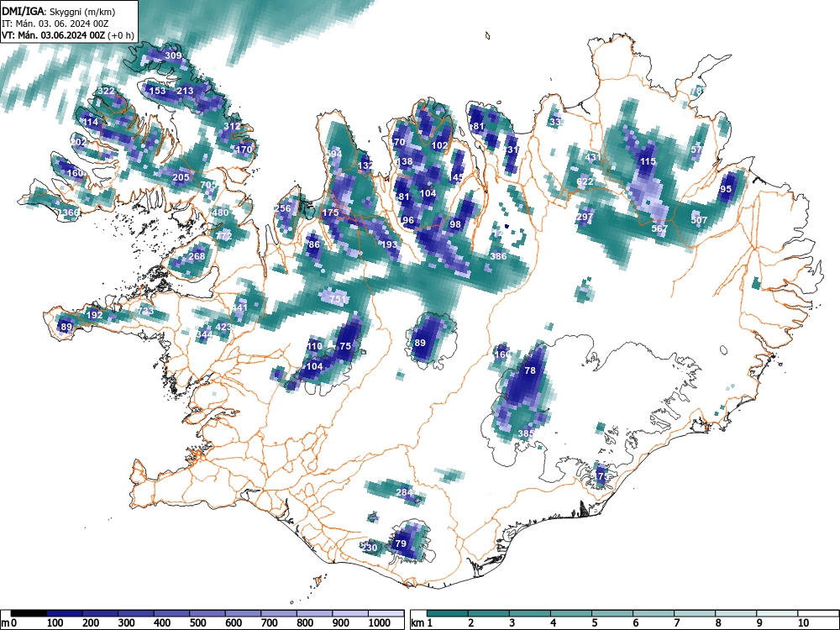This screenshot has height=630, width=840.
Task: Click the visibility value 751
Action: pos(338,299)
